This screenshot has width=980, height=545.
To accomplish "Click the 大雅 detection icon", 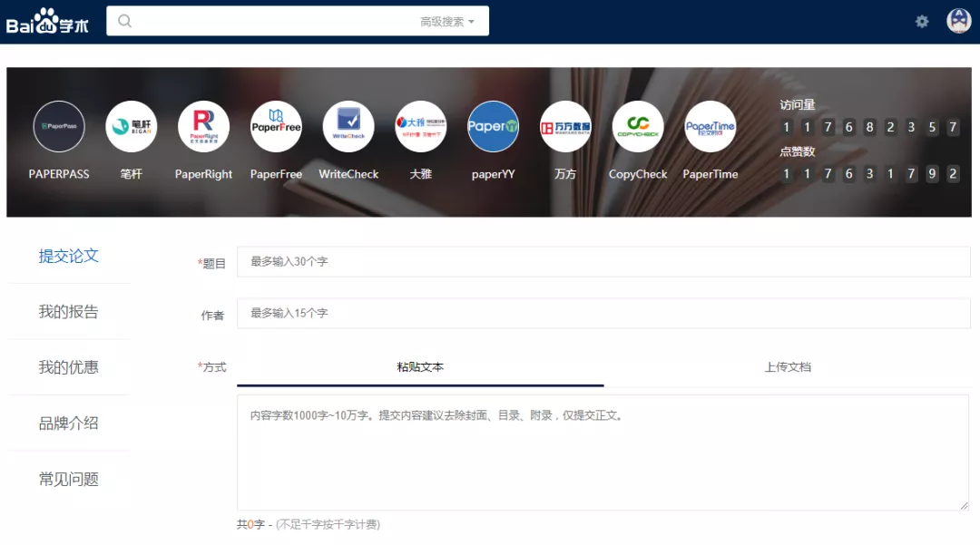I will point(420,126).
